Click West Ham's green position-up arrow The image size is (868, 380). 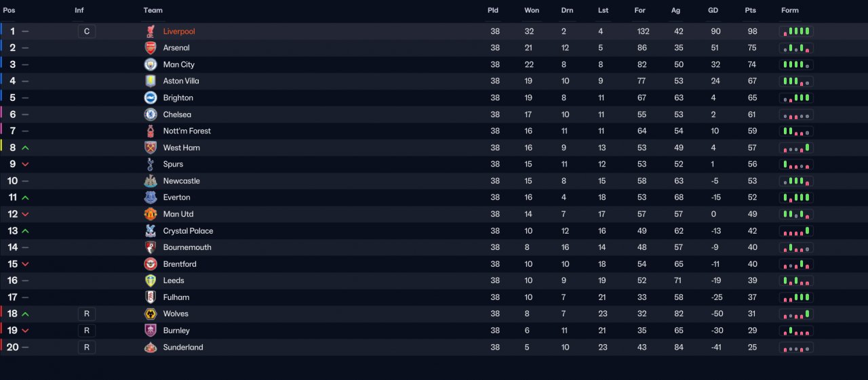pyautogui.click(x=25, y=148)
